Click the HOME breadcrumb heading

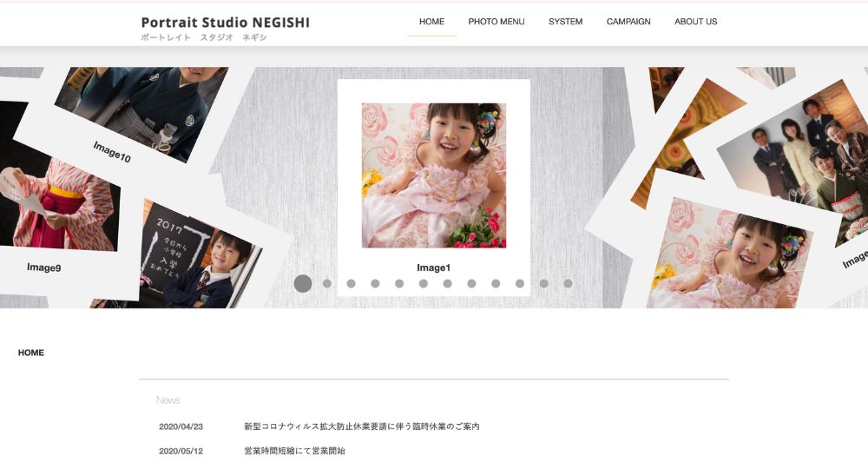click(x=31, y=353)
